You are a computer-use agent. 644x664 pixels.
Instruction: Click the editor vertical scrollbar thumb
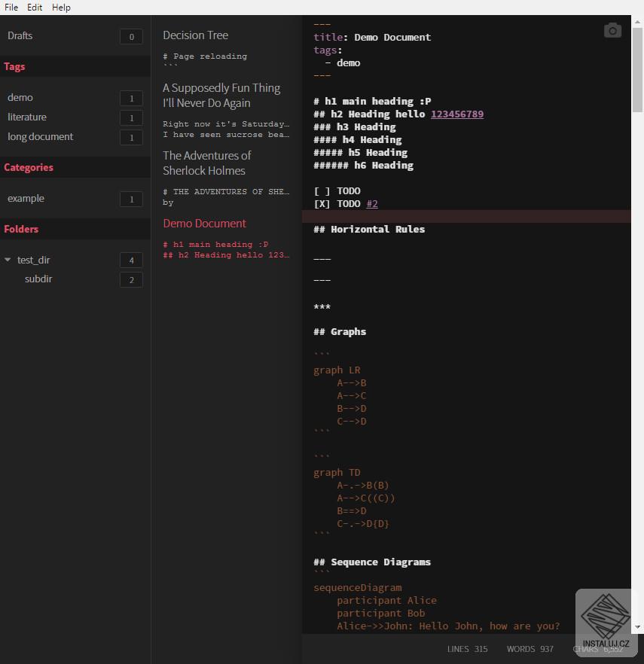pos(638,68)
